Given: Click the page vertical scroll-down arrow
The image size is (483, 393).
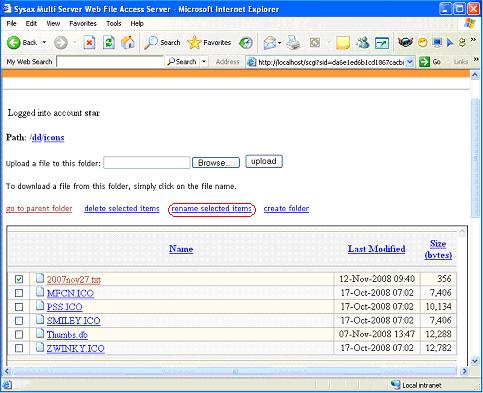Looking at the screenshot, I should click(475, 361).
